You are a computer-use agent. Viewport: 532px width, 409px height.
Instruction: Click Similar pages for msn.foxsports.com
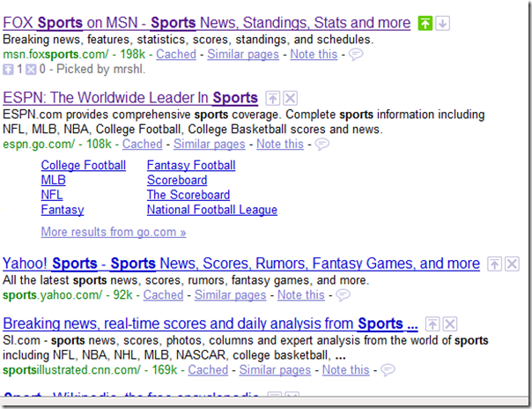tap(243, 55)
